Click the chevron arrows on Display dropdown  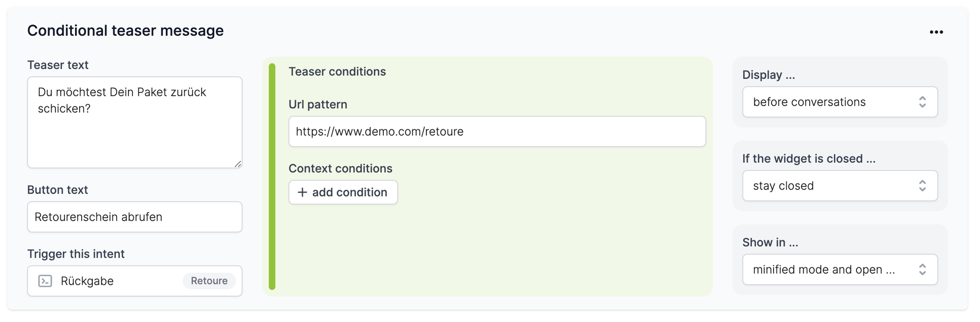pos(922,102)
